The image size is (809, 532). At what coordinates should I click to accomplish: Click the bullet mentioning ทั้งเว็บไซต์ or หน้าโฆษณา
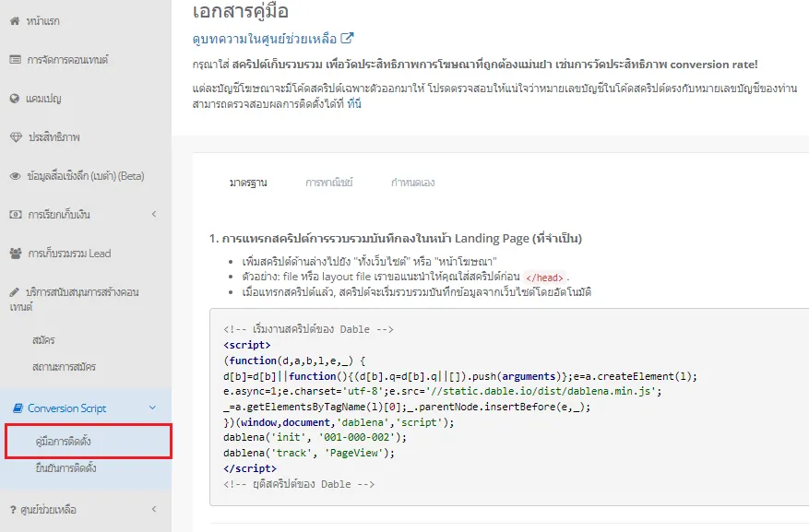point(369,261)
